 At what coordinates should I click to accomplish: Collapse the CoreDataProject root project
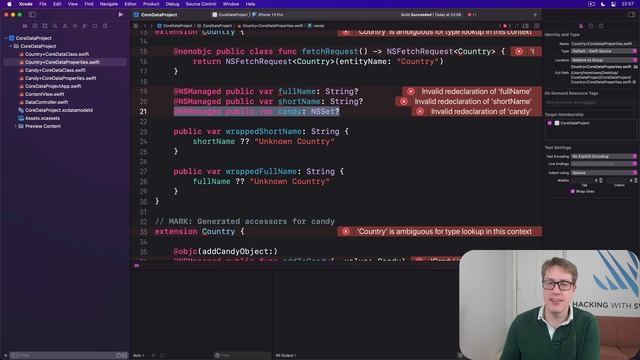[x=6, y=38]
